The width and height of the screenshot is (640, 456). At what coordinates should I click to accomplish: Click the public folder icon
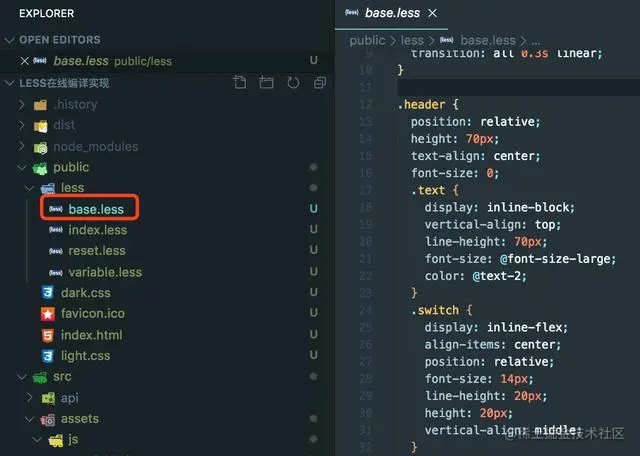[x=40, y=168]
